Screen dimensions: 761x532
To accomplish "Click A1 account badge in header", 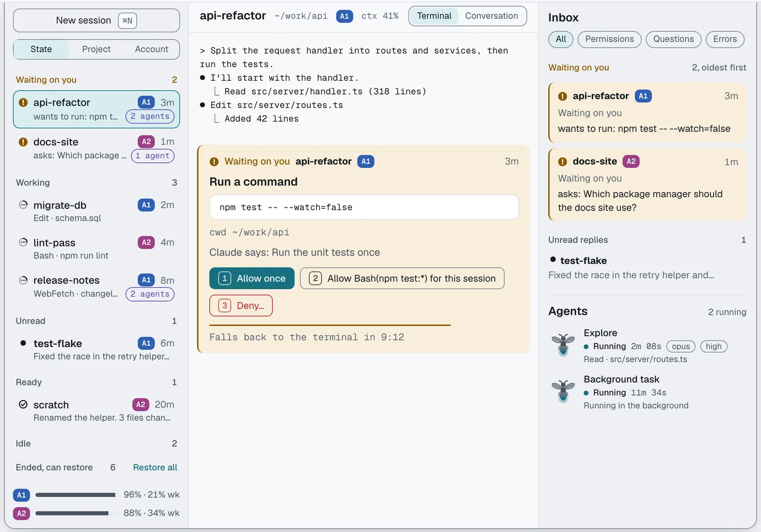I will (344, 16).
